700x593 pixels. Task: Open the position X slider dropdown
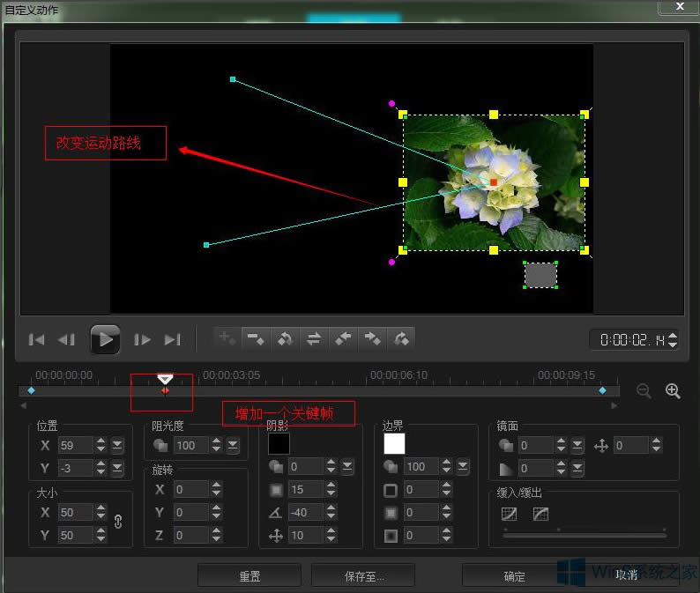click(118, 445)
